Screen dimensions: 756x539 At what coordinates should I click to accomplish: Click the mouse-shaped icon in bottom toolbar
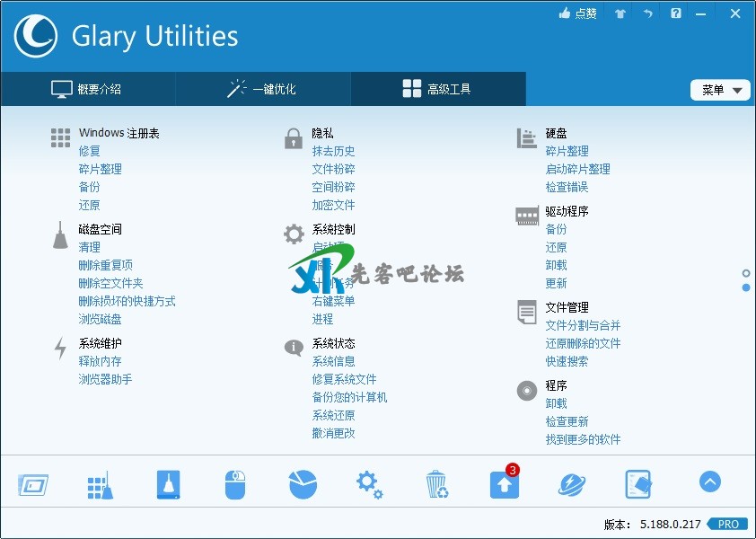(x=234, y=485)
